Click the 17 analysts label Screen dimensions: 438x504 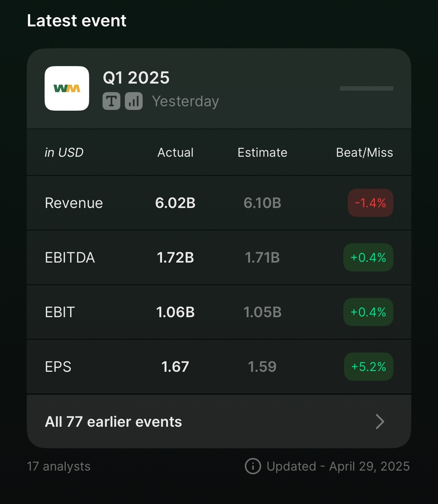(x=58, y=466)
